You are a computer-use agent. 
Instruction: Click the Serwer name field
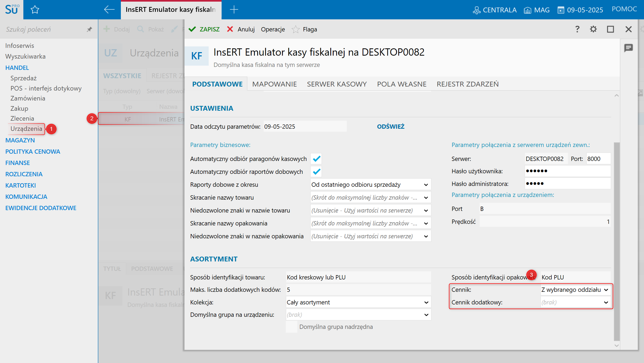coord(546,159)
